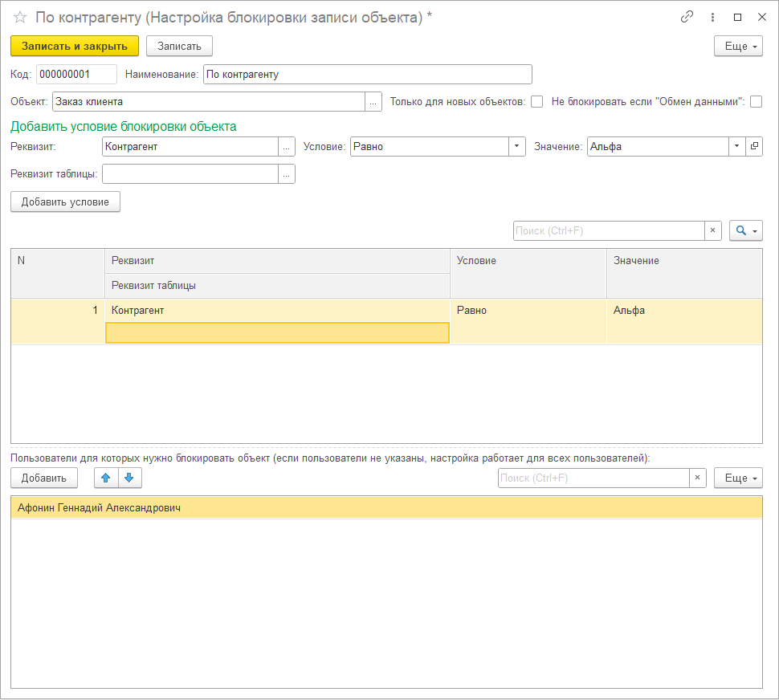This screenshot has width=779, height=700.
Task: Open the users list 'Еще' menu
Action: point(738,478)
